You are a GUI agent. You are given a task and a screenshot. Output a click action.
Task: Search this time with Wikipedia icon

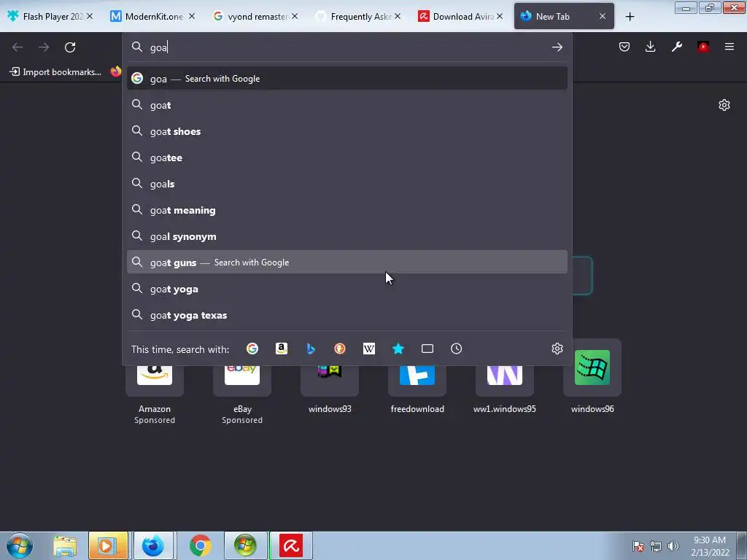click(x=368, y=349)
